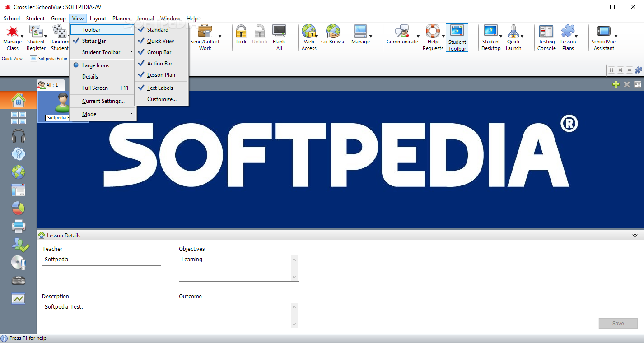The image size is (644, 343).
Task: Open Help Requests lifebuoy icon
Action: pos(433,31)
